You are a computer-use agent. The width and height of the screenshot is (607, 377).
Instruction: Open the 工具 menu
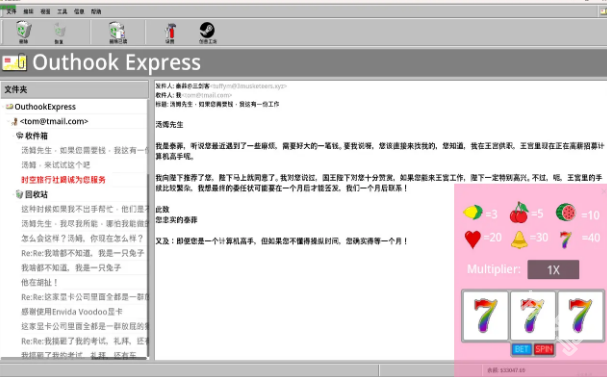[62, 12]
